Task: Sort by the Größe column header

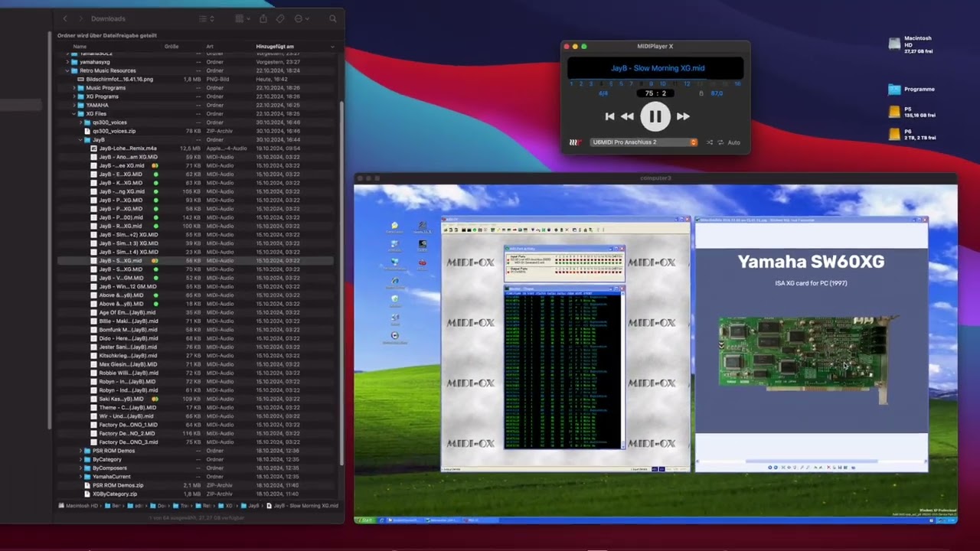Action: (171, 47)
